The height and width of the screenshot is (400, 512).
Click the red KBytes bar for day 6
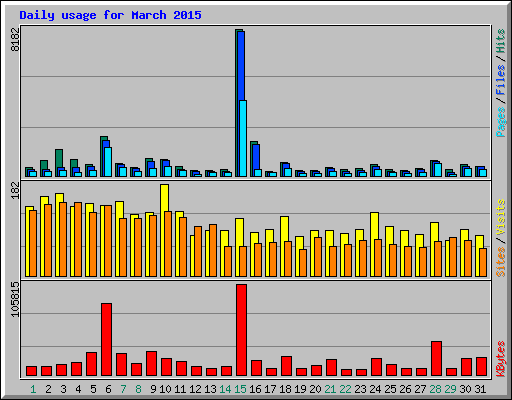106,340
